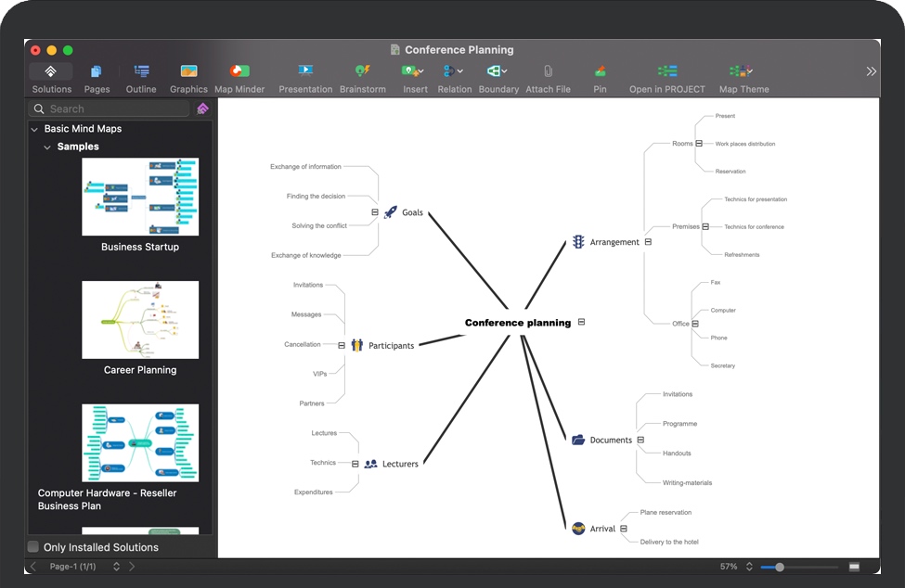Click the Search field in sidebar
The height and width of the screenshot is (588, 905).
(x=109, y=109)
